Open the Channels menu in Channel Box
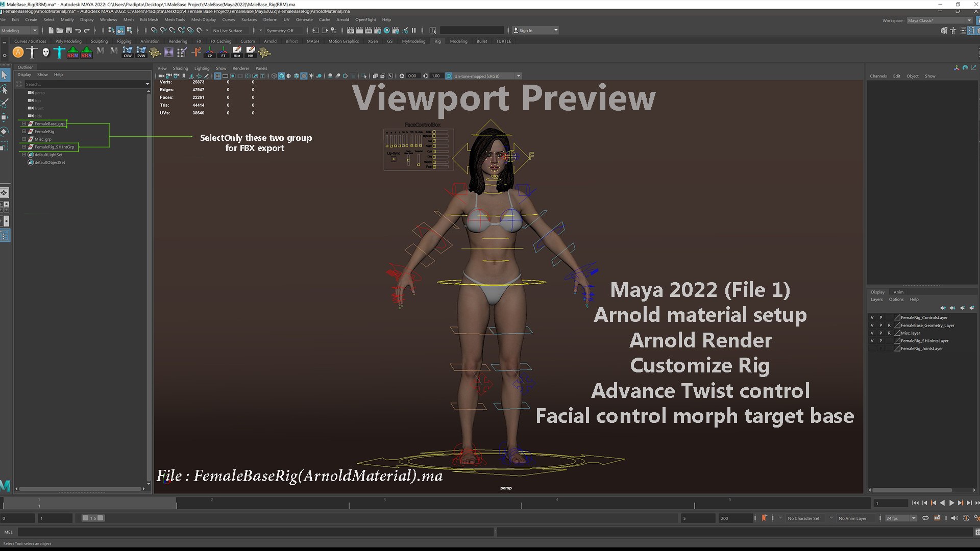 click(878, 76)
